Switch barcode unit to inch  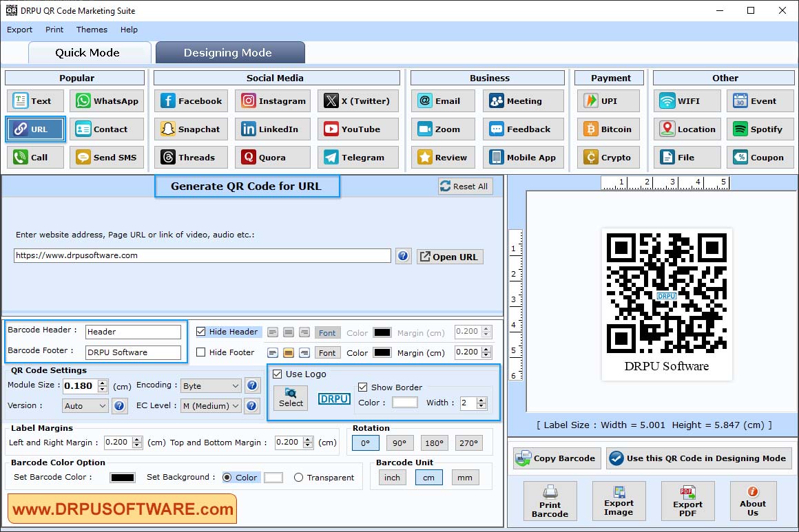tap(393, 478)
